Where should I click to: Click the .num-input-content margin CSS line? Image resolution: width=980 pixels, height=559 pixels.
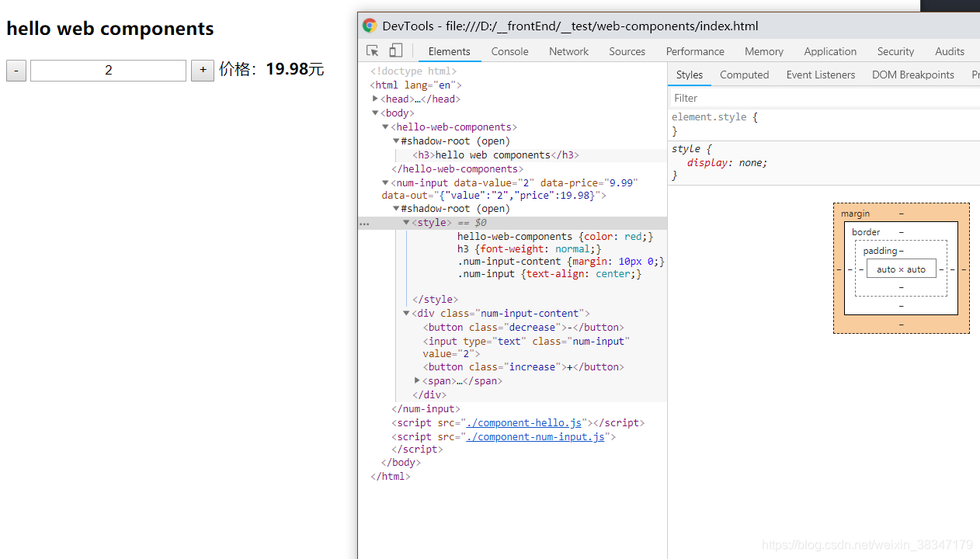coord(561,262)
